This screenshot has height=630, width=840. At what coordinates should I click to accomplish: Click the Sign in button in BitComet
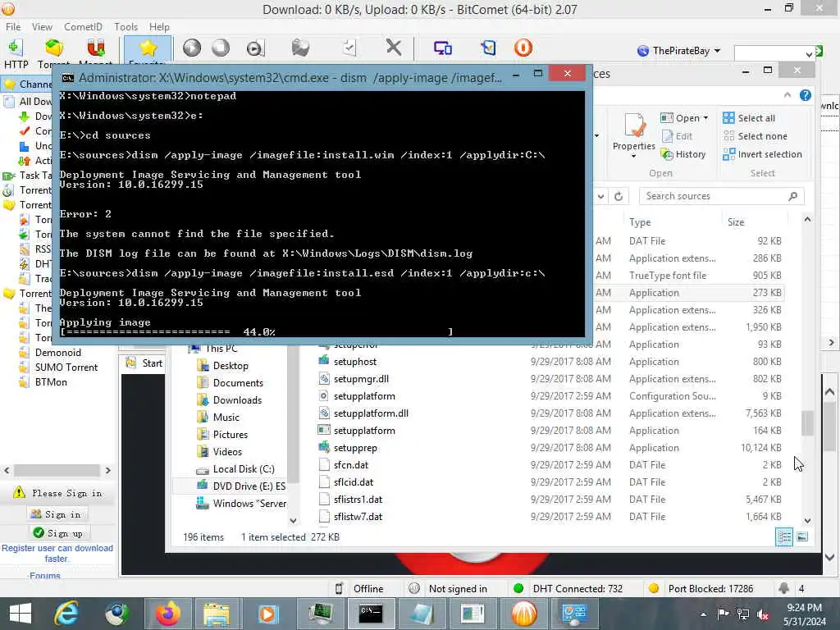pyautogui.click(x=56, y=514)
